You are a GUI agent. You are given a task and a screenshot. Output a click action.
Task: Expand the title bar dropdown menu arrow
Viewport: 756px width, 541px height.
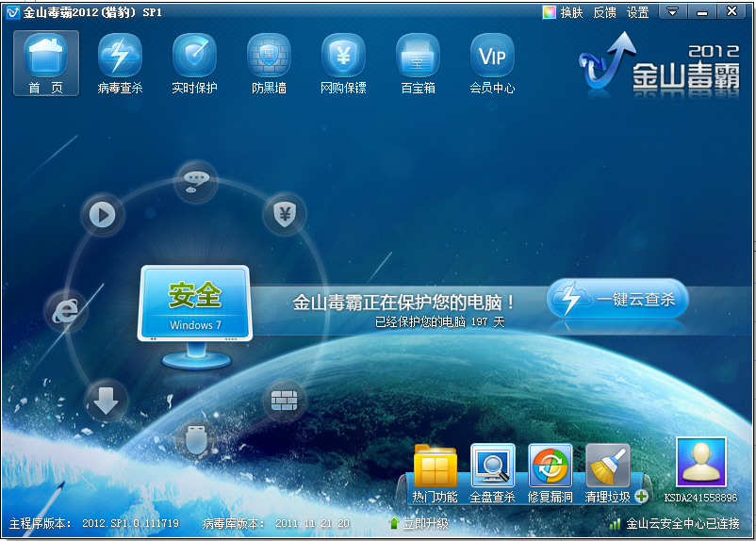[673, 11]
